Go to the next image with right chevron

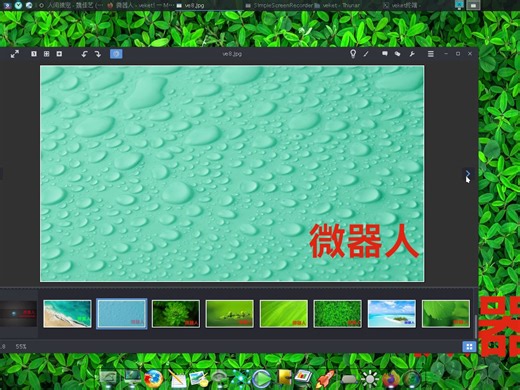coord(468,173)
